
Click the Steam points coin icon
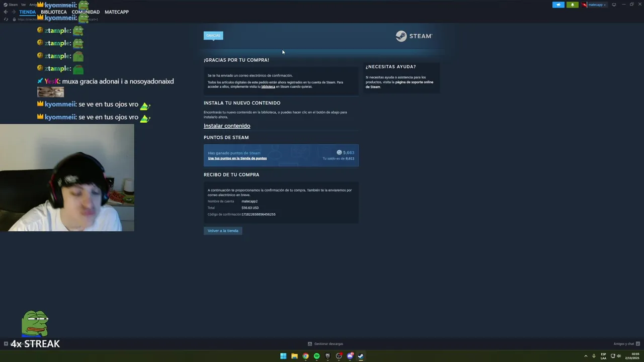(339, 152)
